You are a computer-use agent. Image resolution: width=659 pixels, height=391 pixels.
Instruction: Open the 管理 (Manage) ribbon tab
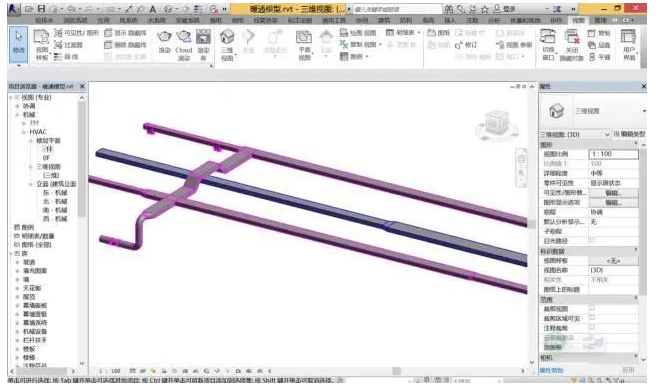600,20
